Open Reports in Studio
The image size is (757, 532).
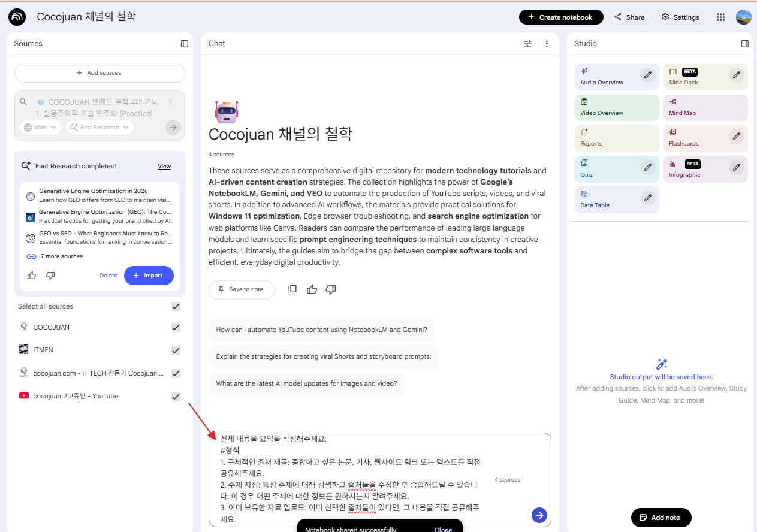(617, 138)
